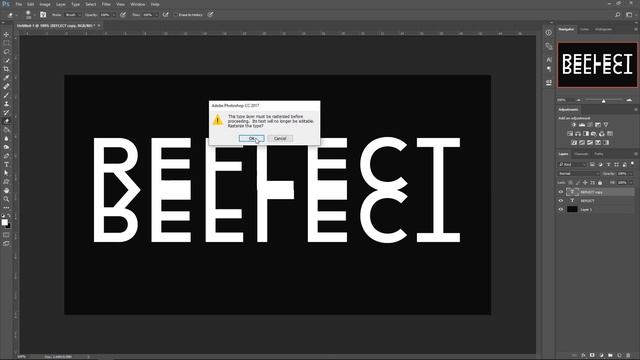Viewport: 640px width, 360px height.
Task: Click the Navigator zoom slider handle
Action: (x=604, y=100)
